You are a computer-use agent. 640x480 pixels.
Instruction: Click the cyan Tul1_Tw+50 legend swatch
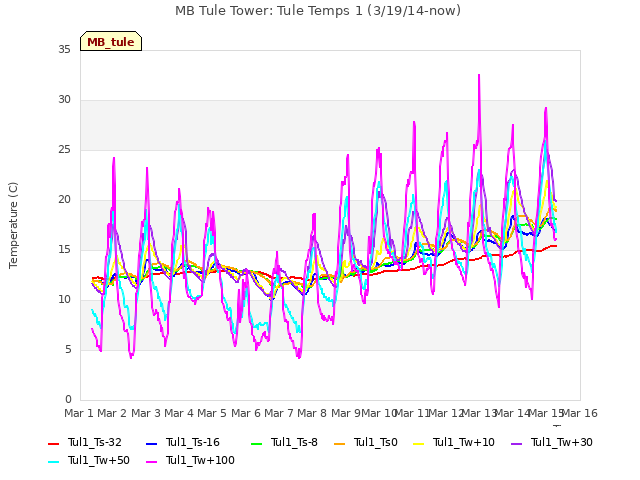point(53,462)
